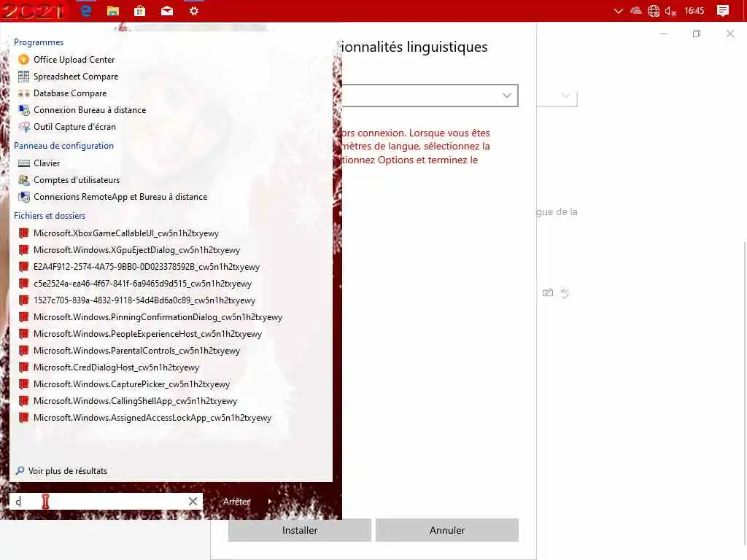Click the speech icon in background window
Screen dimensions: 747x560
565,293
